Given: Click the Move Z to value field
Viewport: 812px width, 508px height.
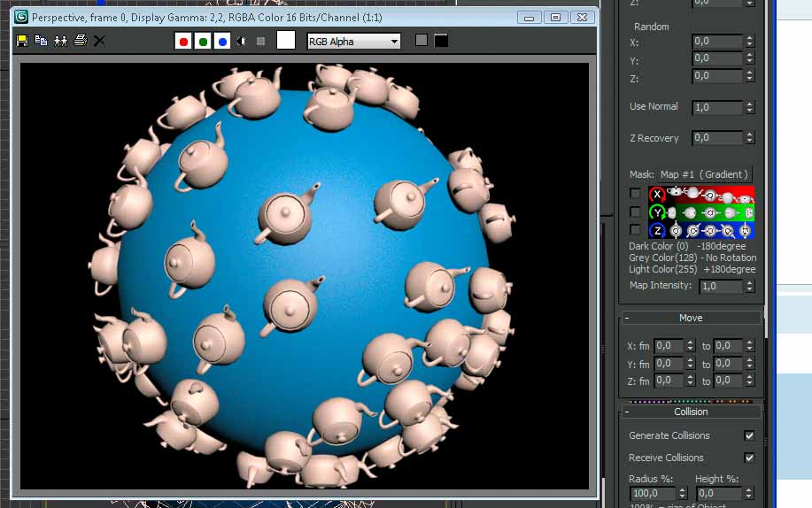Looking at the screenshot, I should coord(729,381).
